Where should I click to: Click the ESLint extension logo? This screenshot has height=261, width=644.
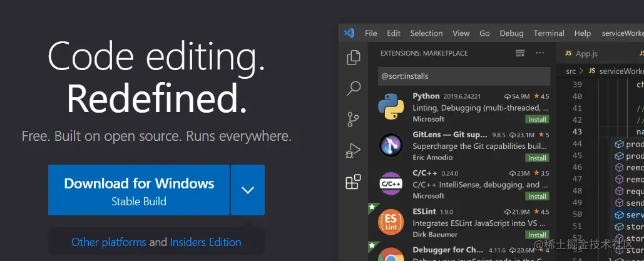(x=391, y=222)
